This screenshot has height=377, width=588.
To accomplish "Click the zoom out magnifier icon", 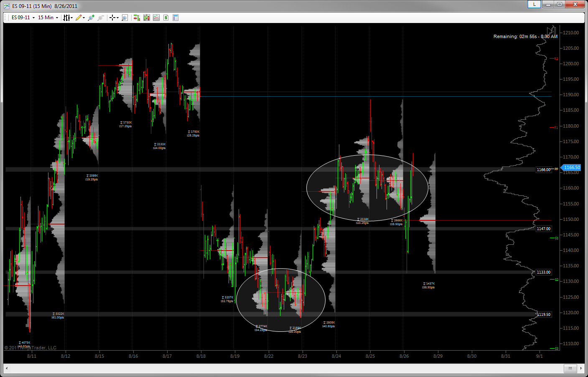I will [x=101, y=18].
